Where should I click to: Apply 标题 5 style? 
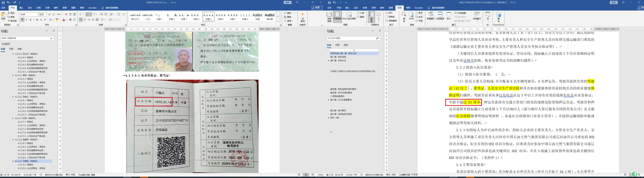[208, 17]
